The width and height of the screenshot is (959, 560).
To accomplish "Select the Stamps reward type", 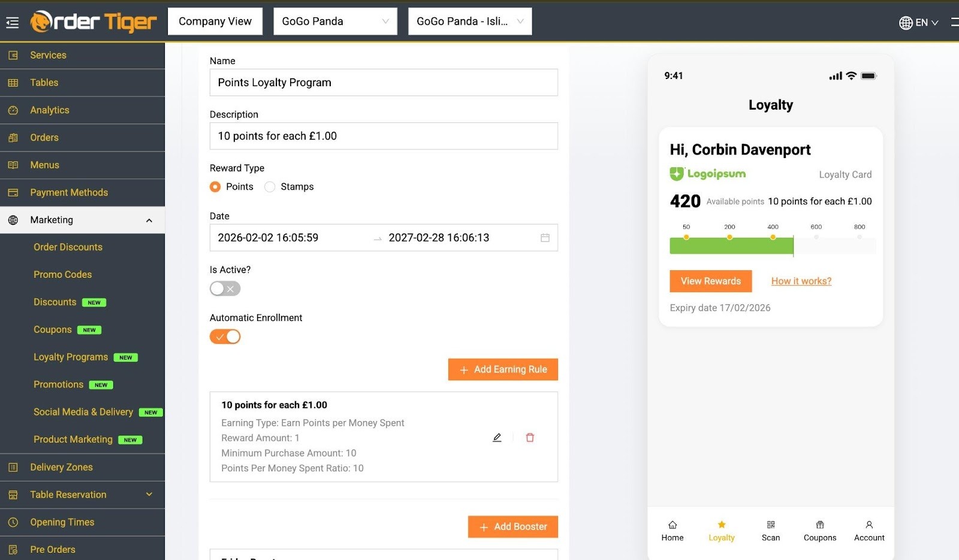I will [270, 187].
